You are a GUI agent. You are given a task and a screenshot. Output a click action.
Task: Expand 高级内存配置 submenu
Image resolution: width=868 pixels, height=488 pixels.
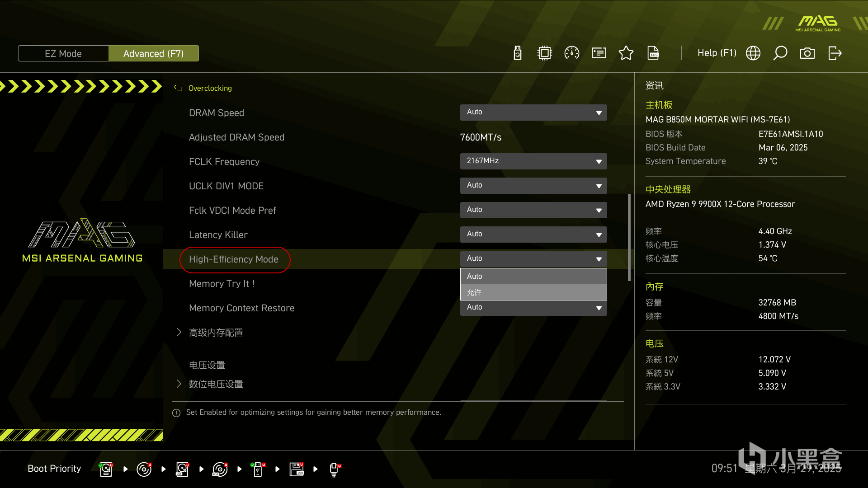point(216,333)
